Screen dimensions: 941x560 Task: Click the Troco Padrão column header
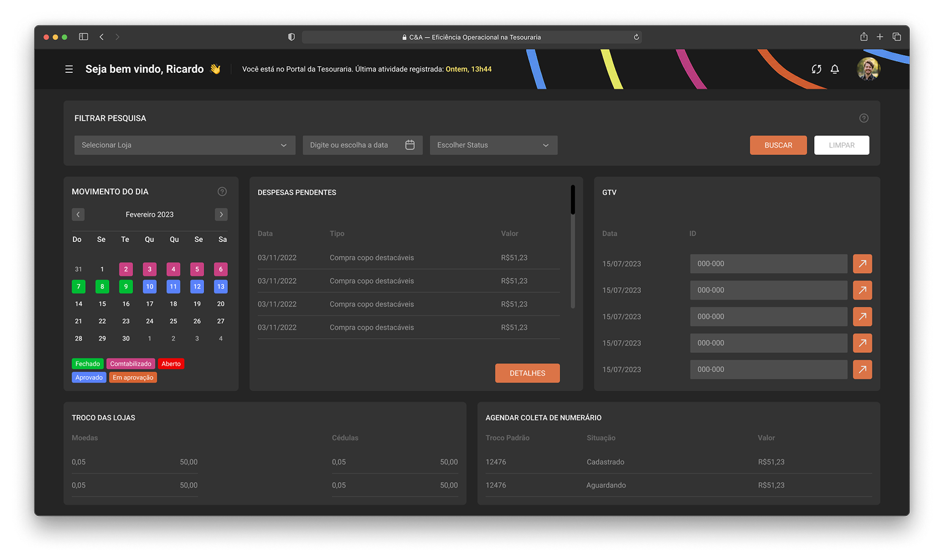[x=507, y=438]
